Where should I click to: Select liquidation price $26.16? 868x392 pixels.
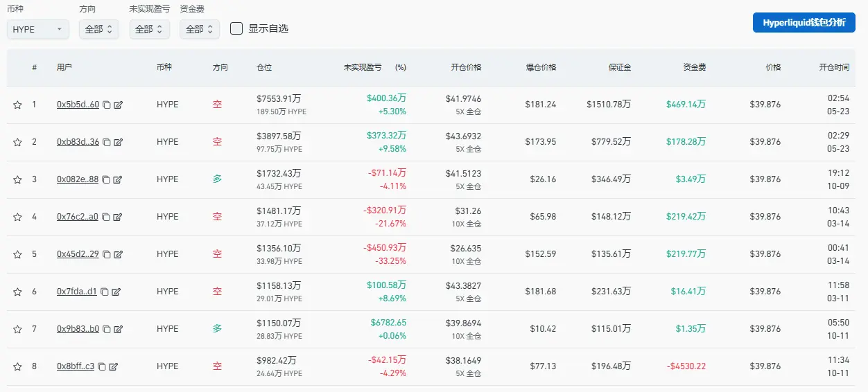tap(541, 179)
